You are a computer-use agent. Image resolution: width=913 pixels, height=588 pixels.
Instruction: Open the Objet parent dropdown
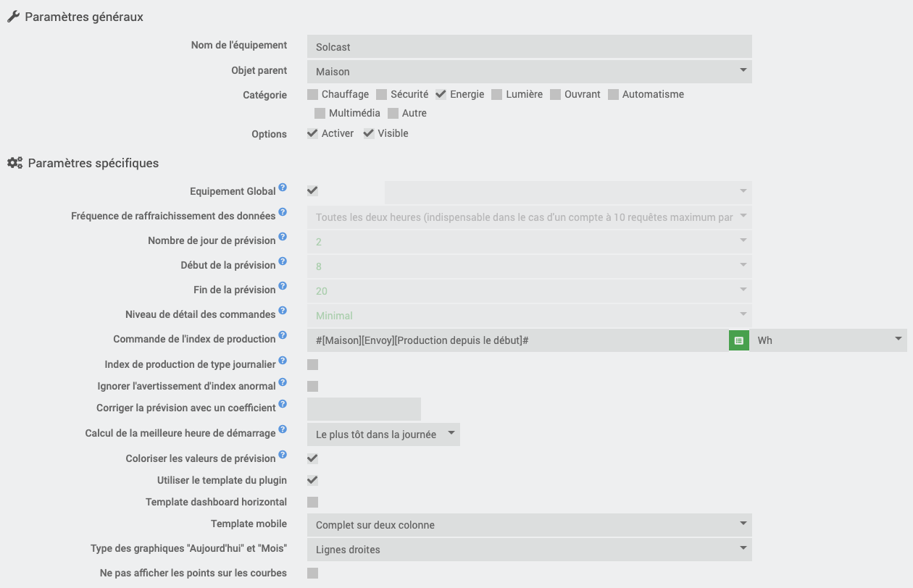[529, 71]
